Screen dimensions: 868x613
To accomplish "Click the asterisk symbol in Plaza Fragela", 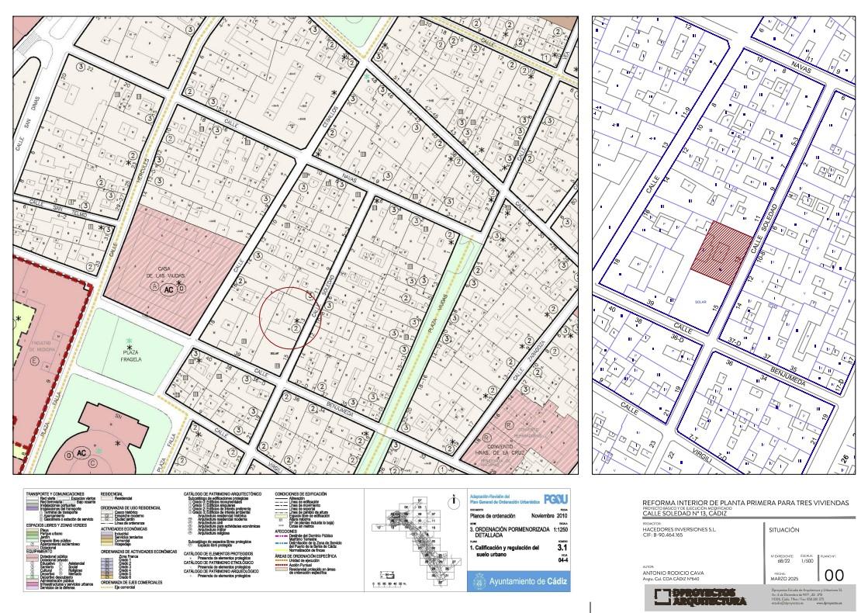I will (x=130, y=346).
